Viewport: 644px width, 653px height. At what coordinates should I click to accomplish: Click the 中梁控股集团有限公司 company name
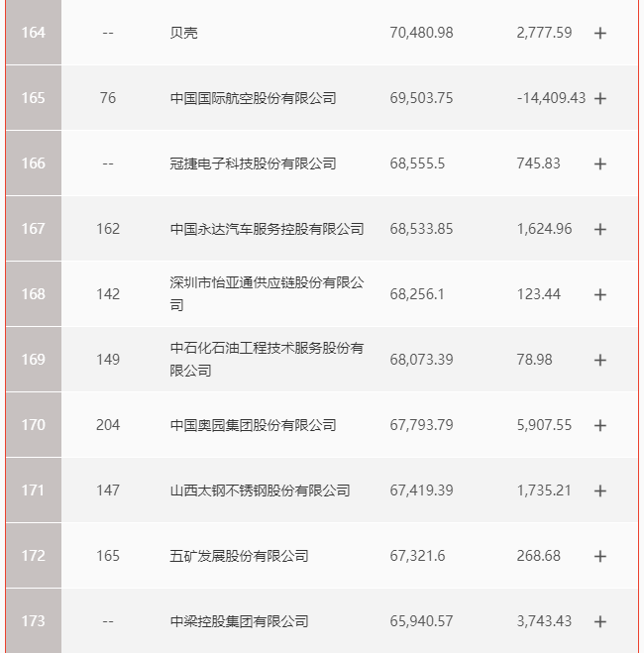(239, 621)
